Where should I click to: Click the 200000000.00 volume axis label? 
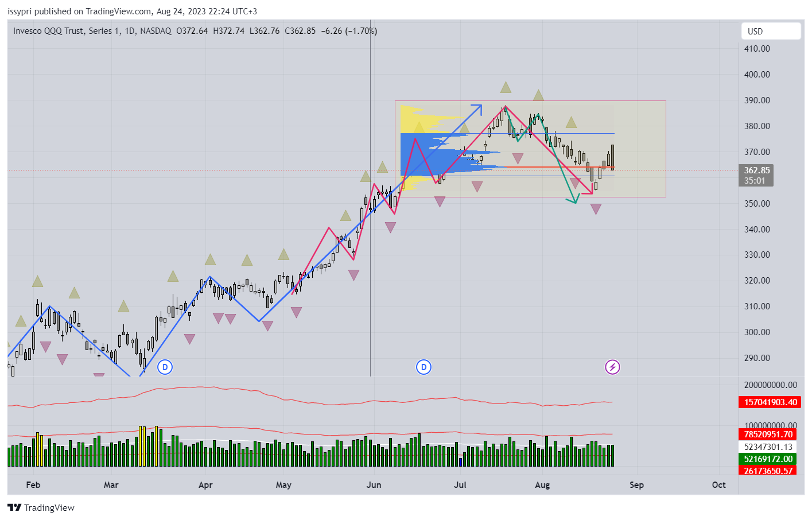tap(771, 385)
